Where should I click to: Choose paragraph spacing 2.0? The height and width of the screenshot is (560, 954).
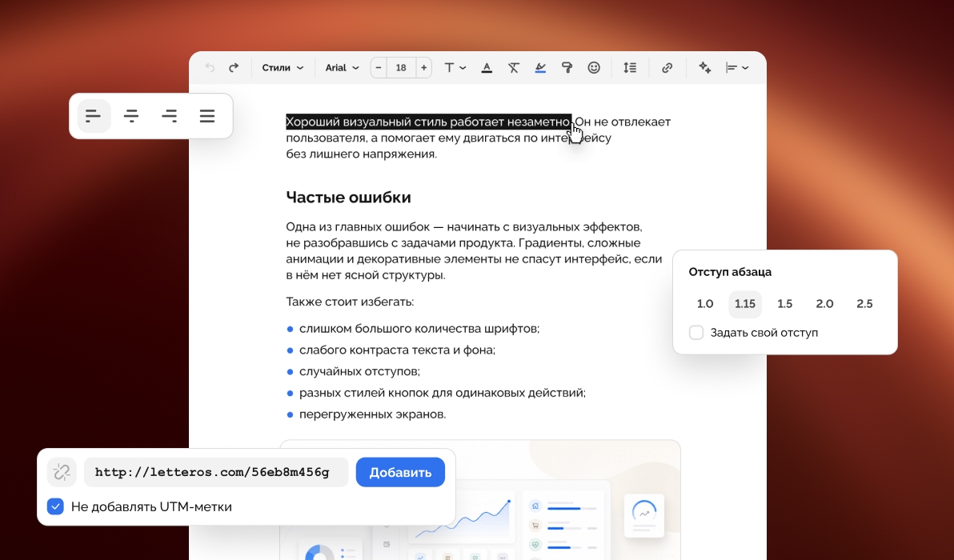click(x=825, y=304)
